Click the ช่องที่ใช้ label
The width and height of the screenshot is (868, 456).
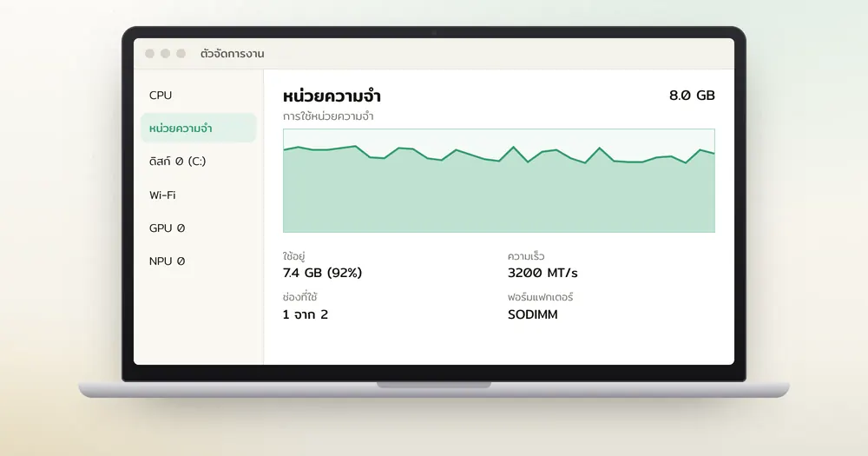point(299,297)
